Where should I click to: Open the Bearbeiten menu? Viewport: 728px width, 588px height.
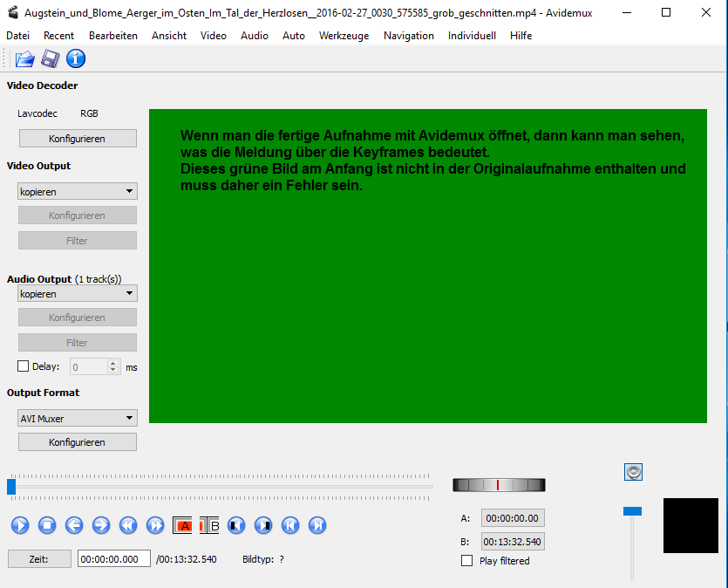coord(113,36)
